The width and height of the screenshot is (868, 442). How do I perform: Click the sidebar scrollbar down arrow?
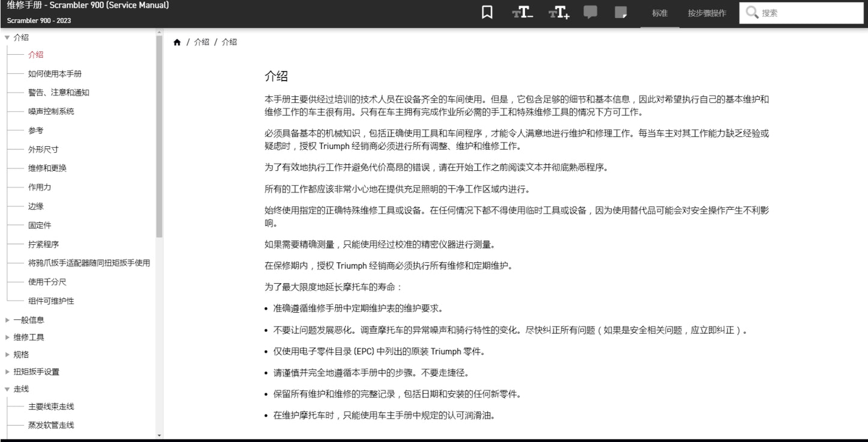[159, 435]
